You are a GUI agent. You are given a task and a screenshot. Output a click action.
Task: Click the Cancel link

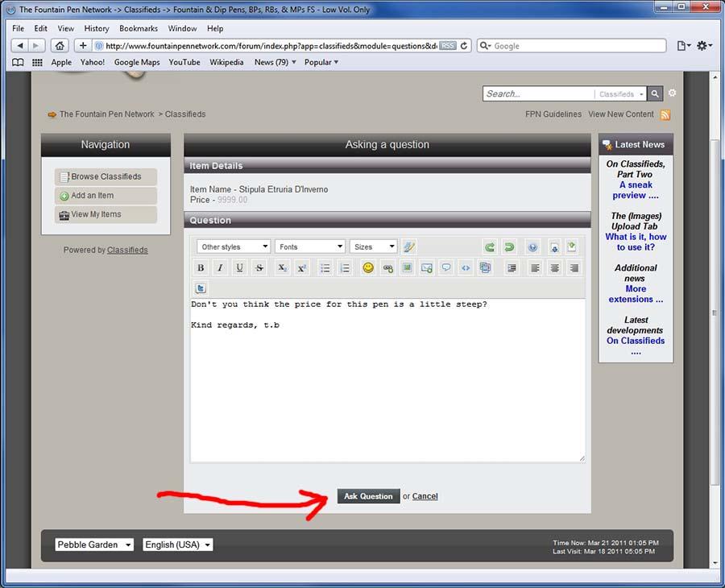coord(425,496)
